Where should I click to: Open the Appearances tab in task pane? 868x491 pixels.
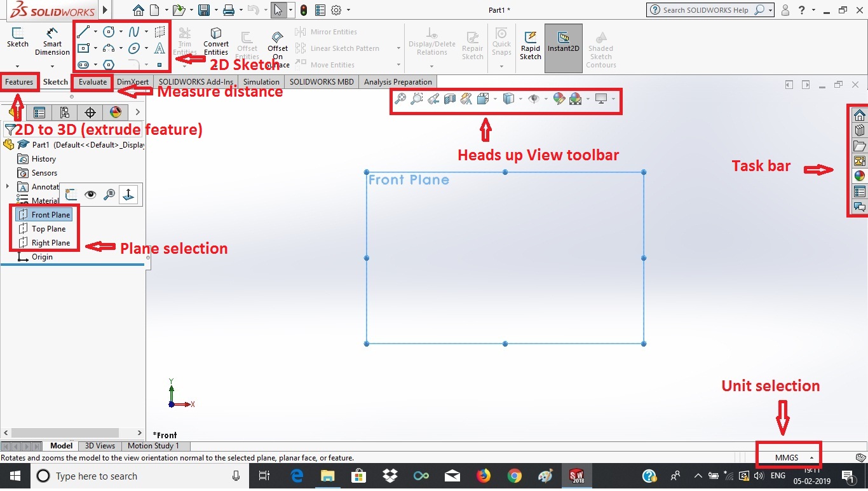pos(859,176)
